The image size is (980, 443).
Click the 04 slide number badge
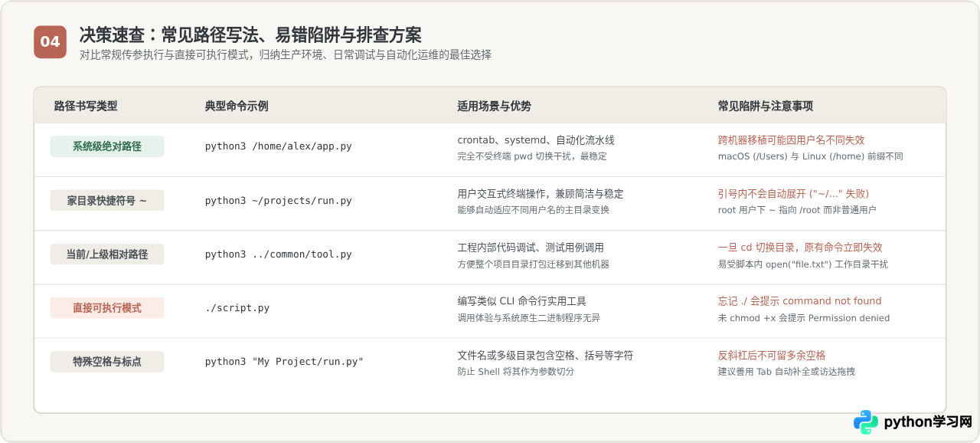(x=50, y=41)
